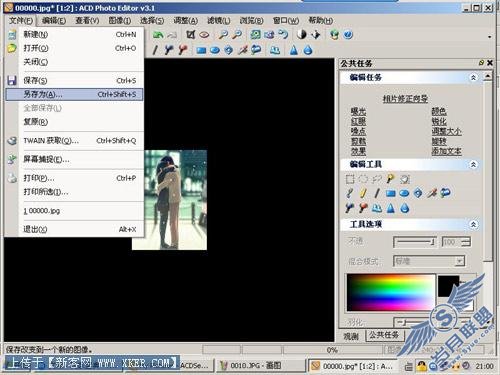The height and width of the screenshot is (375, 500).
Task: Select elliptical selection tool in Edit Tools panel
Action: 363,179
